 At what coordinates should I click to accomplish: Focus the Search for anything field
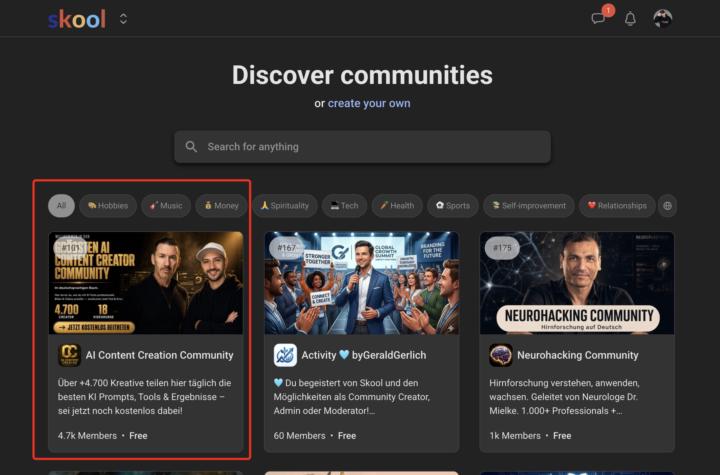tap(362, 147)
